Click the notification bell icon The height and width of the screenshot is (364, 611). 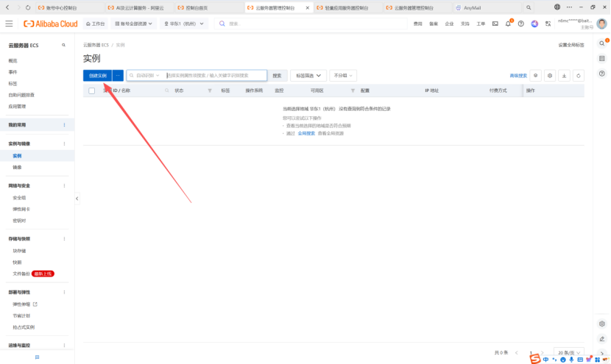pos(508,24)
